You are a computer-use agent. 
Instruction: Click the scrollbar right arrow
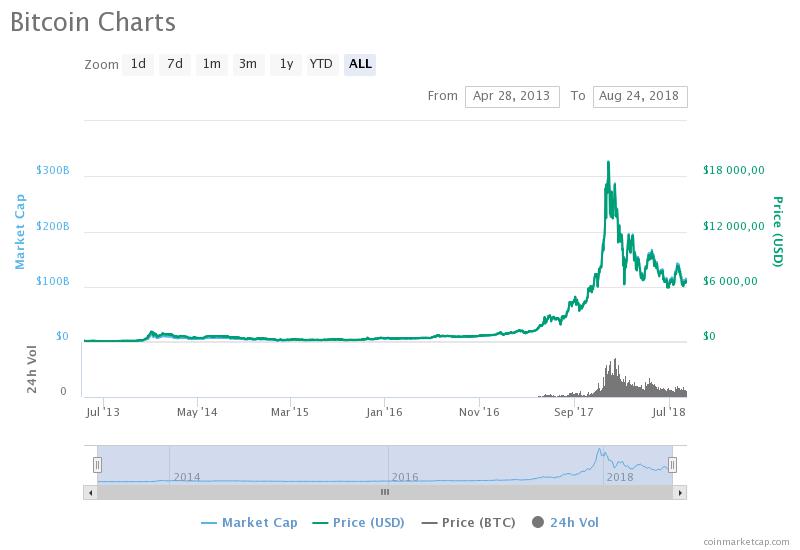point(680,492)
